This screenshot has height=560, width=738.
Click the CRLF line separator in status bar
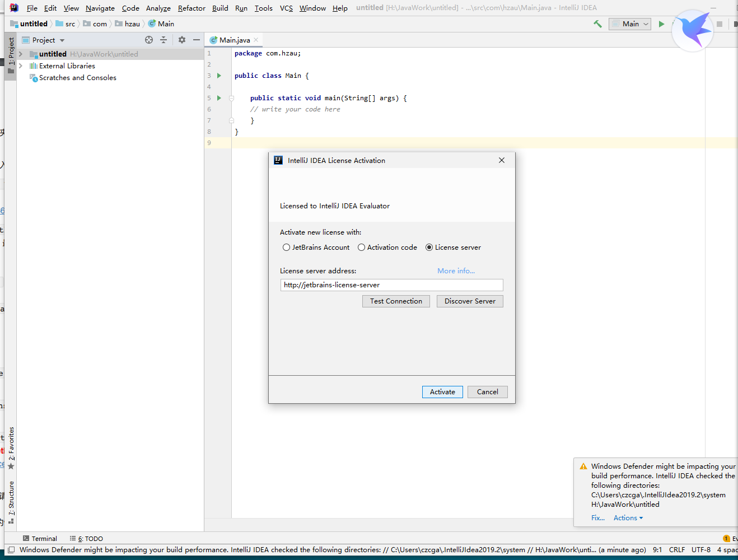pos(676,550)
